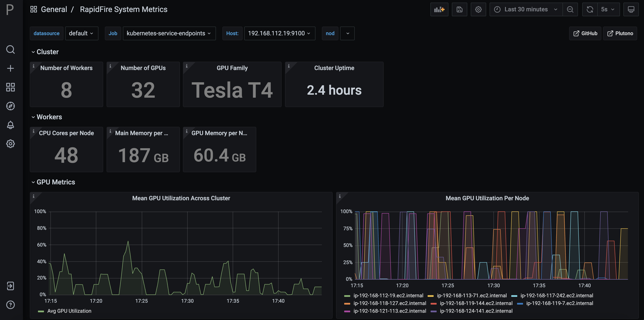Open the Plutono home logo
Screen dimensions: 644x320
click(x=10, y=9)
